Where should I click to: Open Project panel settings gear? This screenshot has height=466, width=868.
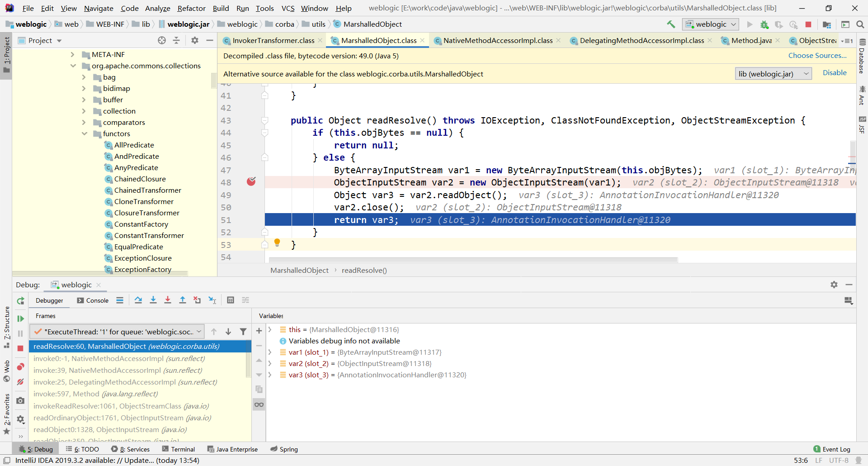[195, 40]
